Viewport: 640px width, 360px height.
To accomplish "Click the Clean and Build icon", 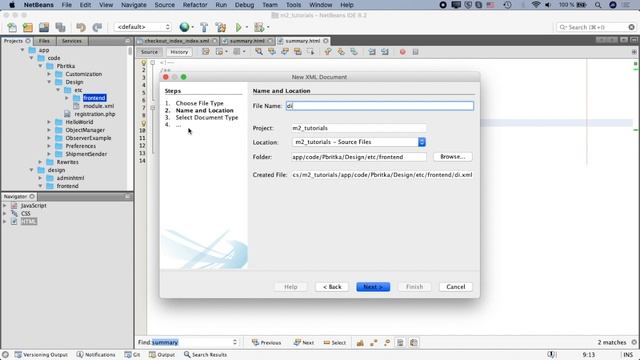I will (x=221, y=27).
